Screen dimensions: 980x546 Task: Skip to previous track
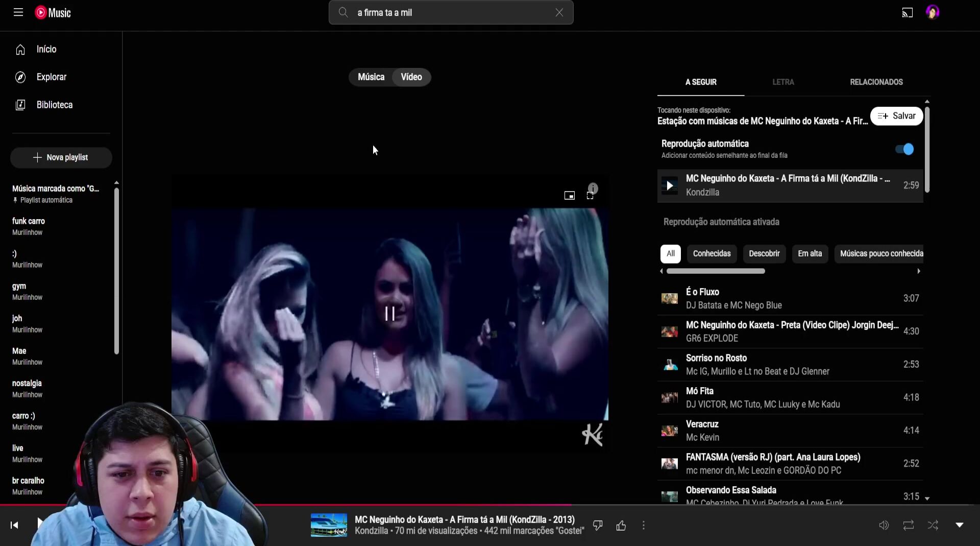tap(14, 525)
